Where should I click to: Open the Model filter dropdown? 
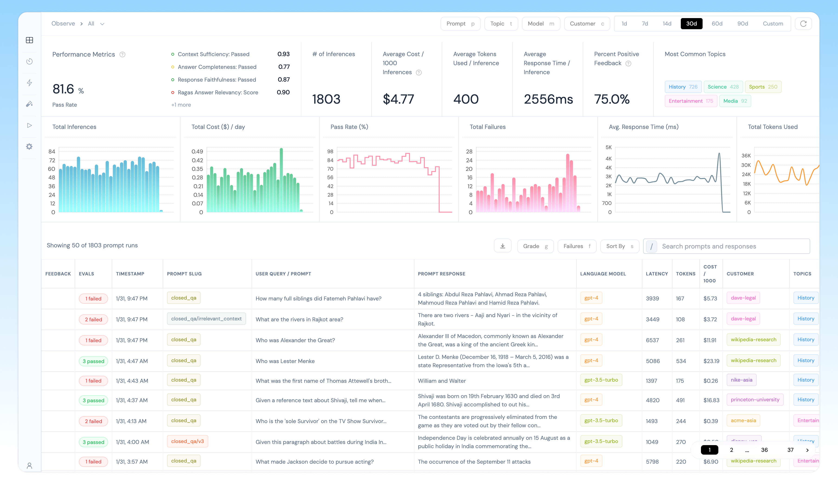coord(541,23)
